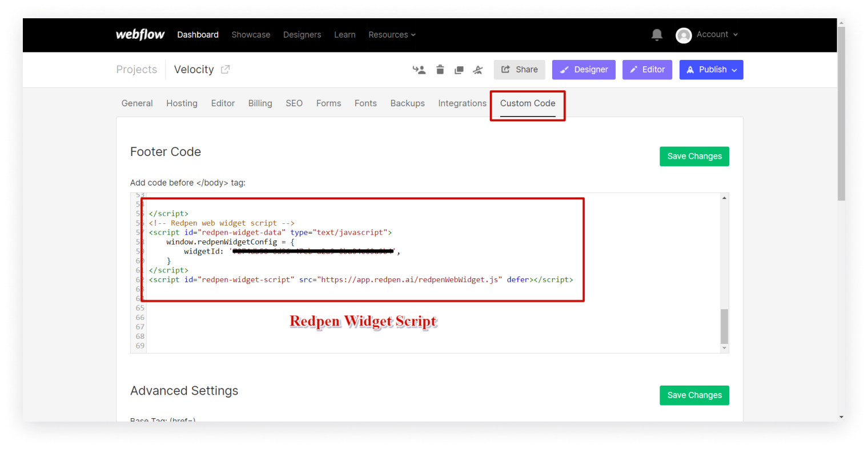
Task: Open Velocity site external link icon
Action: tap(225, 69)
